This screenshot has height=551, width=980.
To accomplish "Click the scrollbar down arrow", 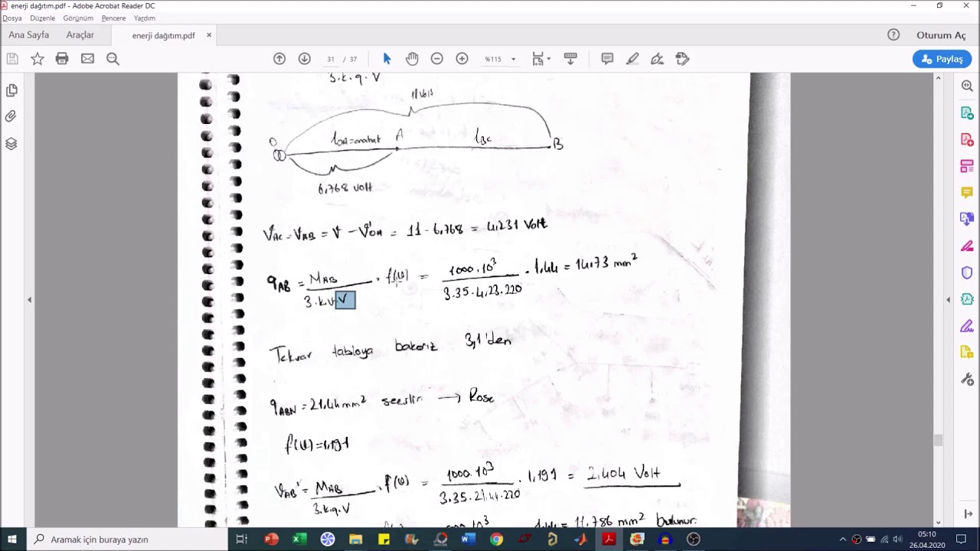I will tap(938, 522).
